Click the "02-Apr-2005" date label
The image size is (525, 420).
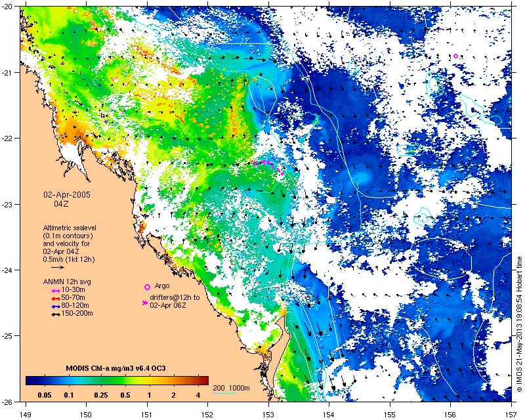point(67,195)
